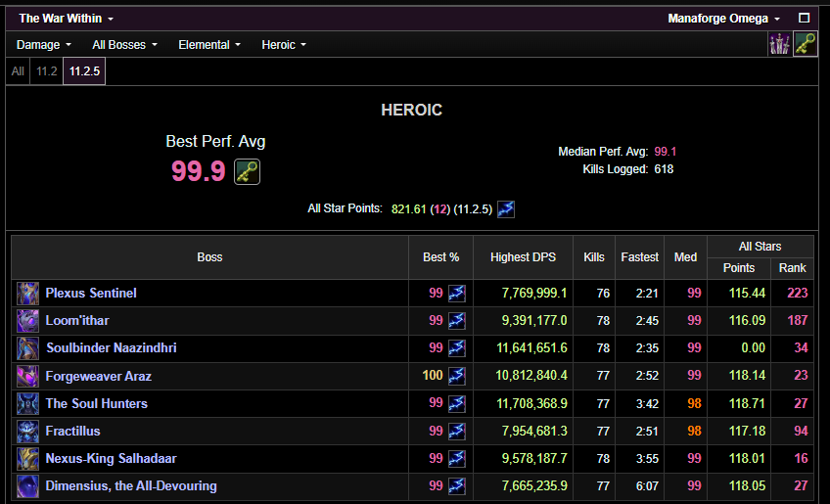
Task: Click rank 16 in Nexus-King Salhadaar row
Action: tap(802, 458)
